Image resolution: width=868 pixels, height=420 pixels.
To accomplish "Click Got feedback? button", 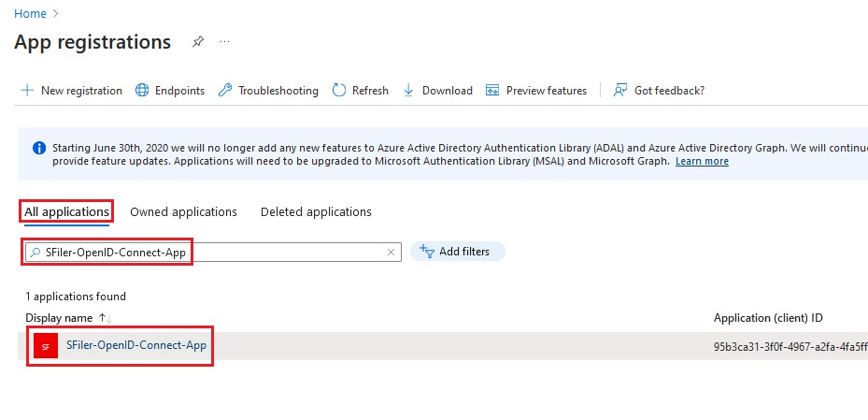I will click(x=659, y=91).
